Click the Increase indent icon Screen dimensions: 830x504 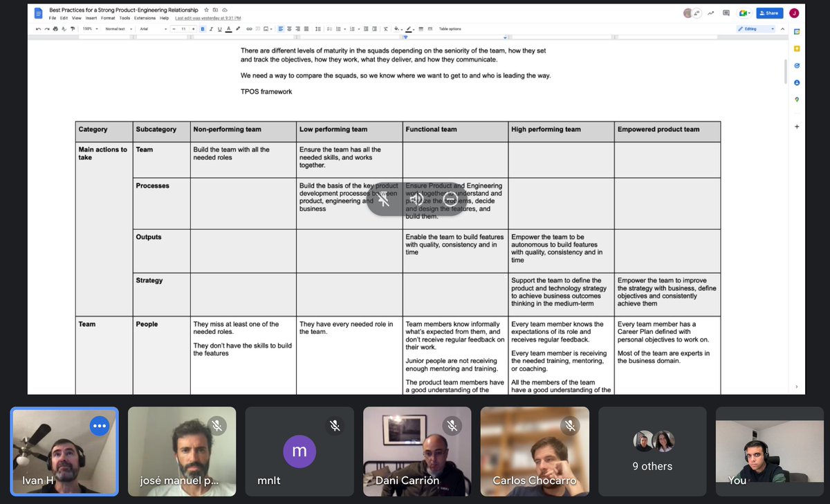374,29
